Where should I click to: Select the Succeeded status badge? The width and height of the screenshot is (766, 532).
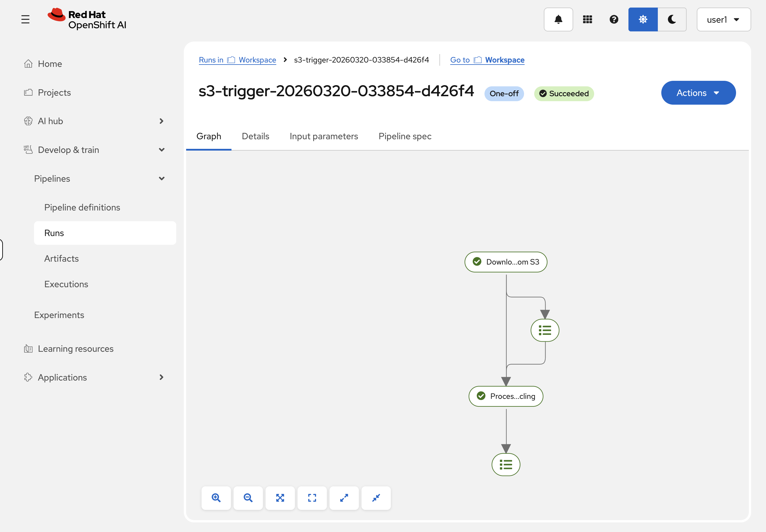[x=564, y=94]
